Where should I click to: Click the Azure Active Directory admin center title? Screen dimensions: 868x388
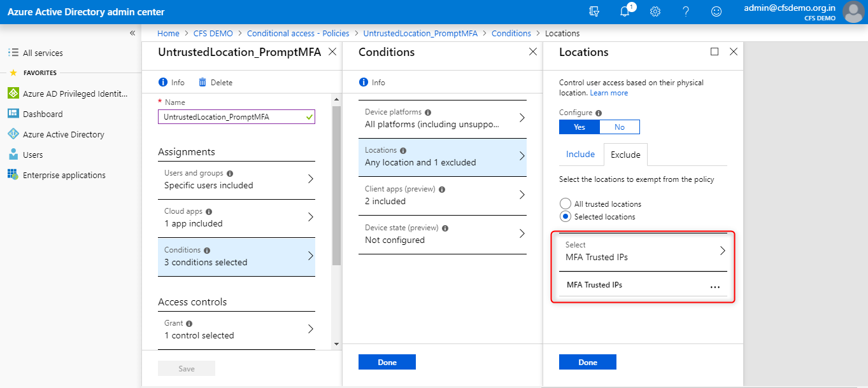tap(86, 11)
